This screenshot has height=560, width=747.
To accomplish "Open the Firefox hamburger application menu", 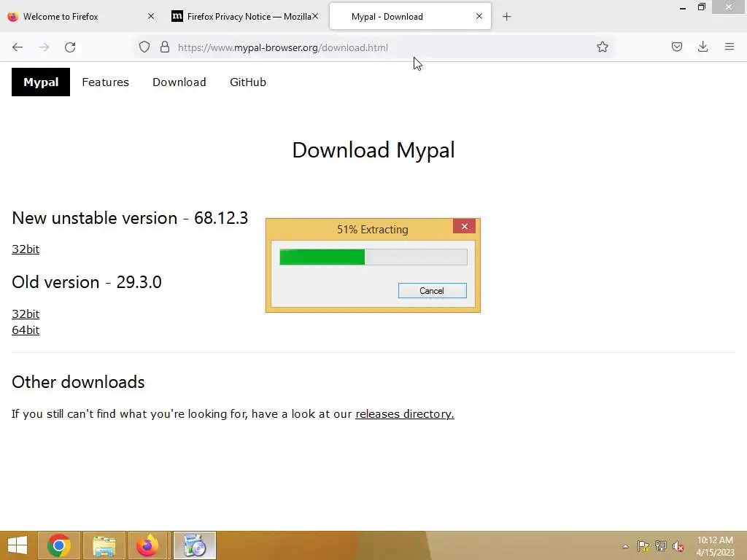I will (x=729, y=47).
